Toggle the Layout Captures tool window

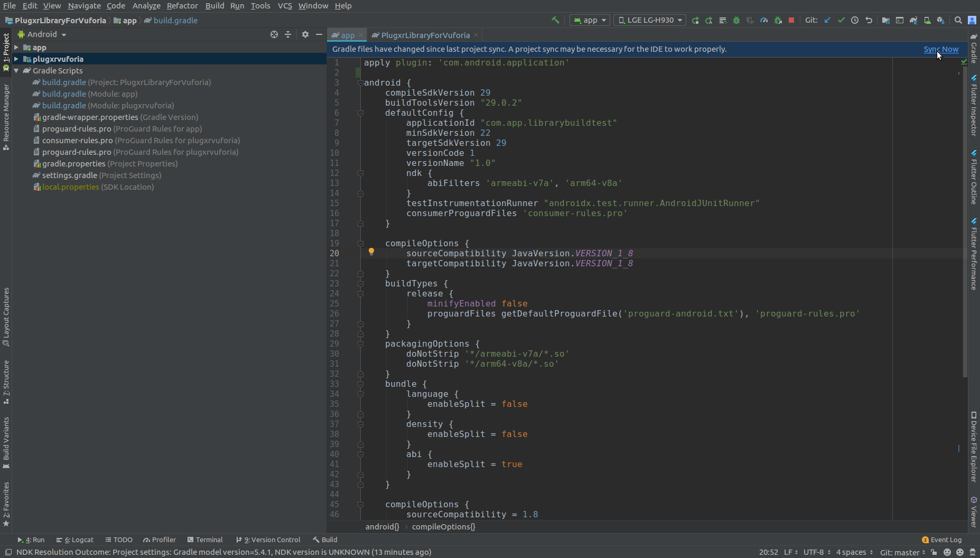(6, 317)
